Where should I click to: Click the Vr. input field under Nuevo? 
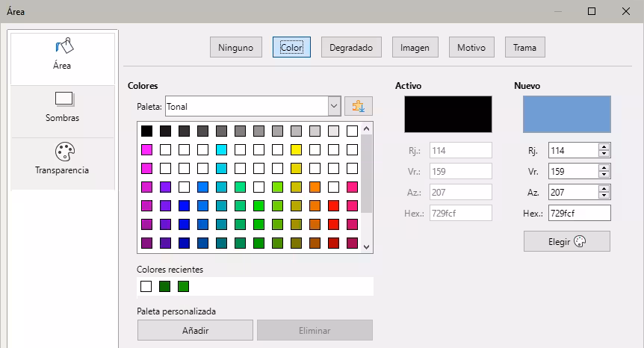pyautogui.click(x=573, y=171)
